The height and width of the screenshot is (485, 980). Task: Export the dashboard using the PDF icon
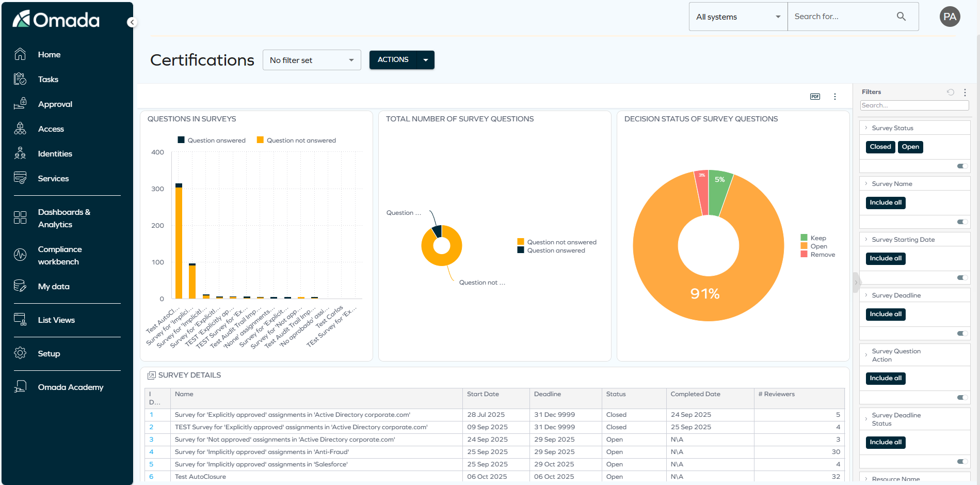pos(814,96)
